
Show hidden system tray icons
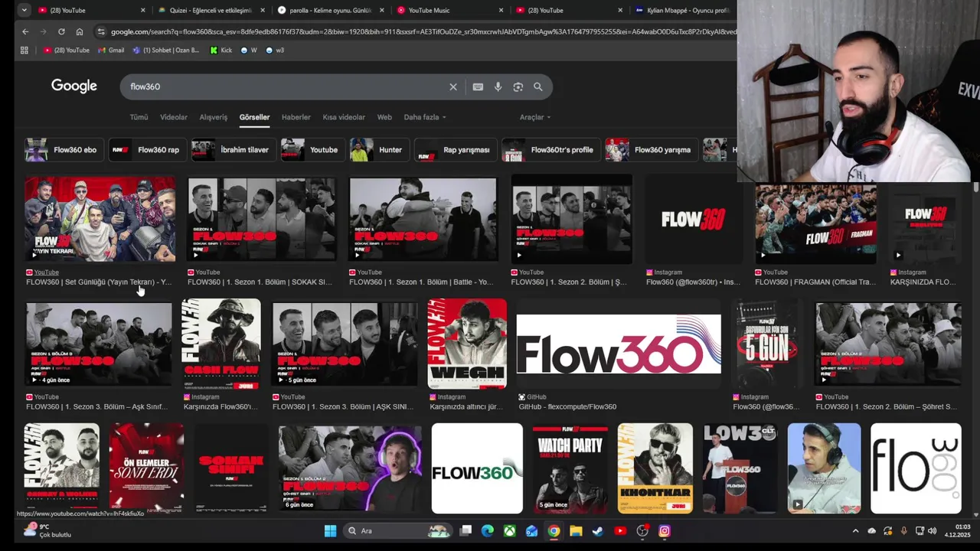coord(855,531)
